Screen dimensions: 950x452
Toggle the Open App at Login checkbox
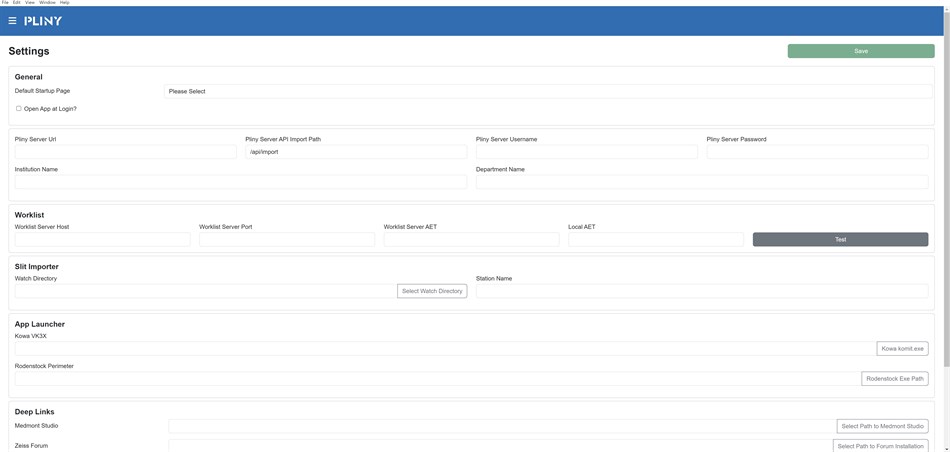(19, 108)
